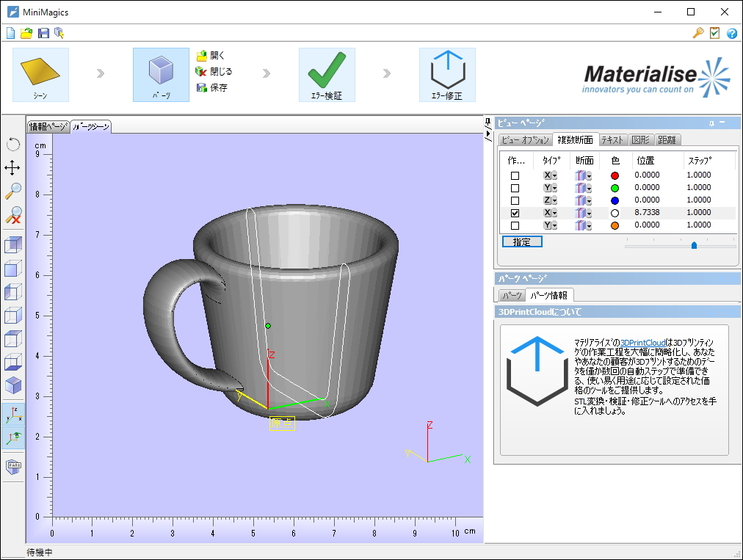Image resolution: width=743 pixels, height=560 pixels.
Task: Switch to isometric solid cube view
Action: [12, 385]
